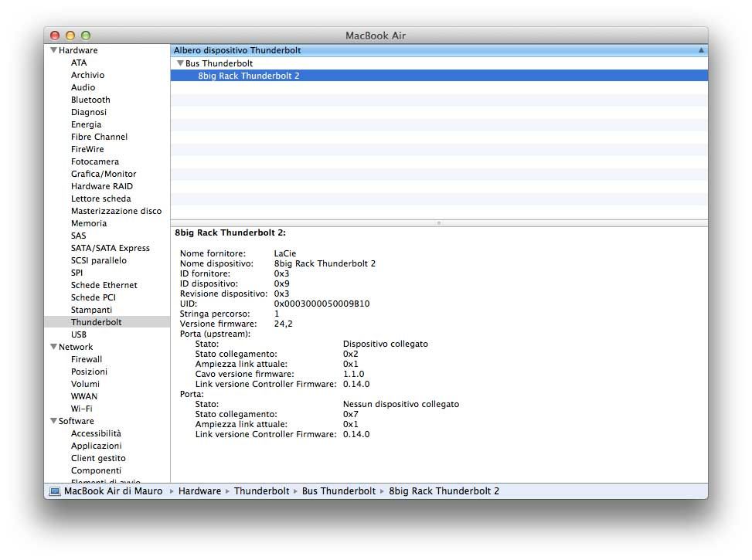Image resolution: width=752 pixels, height=560 pixels.
Task: Select SATA/SATA Express in sidebar
Action: coord(110,248)
